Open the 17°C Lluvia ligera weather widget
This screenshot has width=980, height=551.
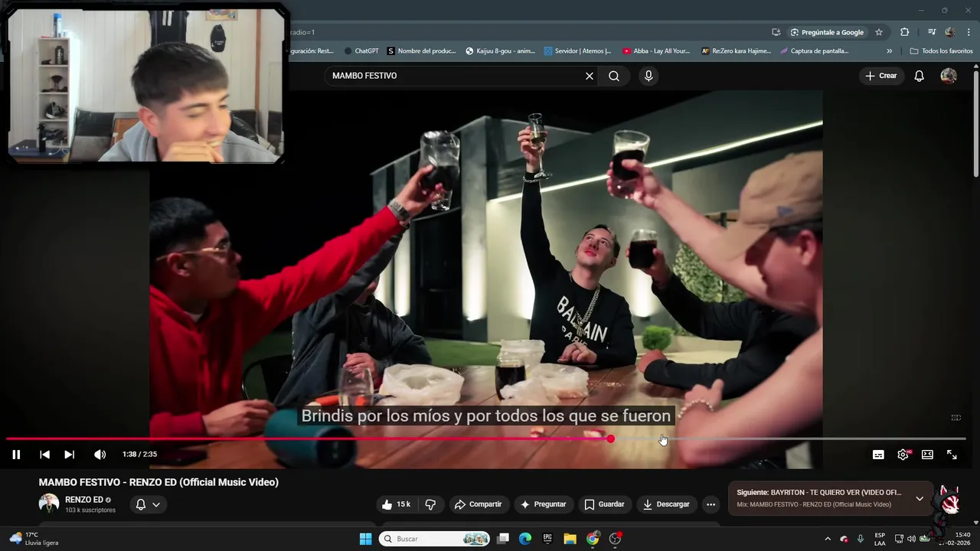(34, 539)
